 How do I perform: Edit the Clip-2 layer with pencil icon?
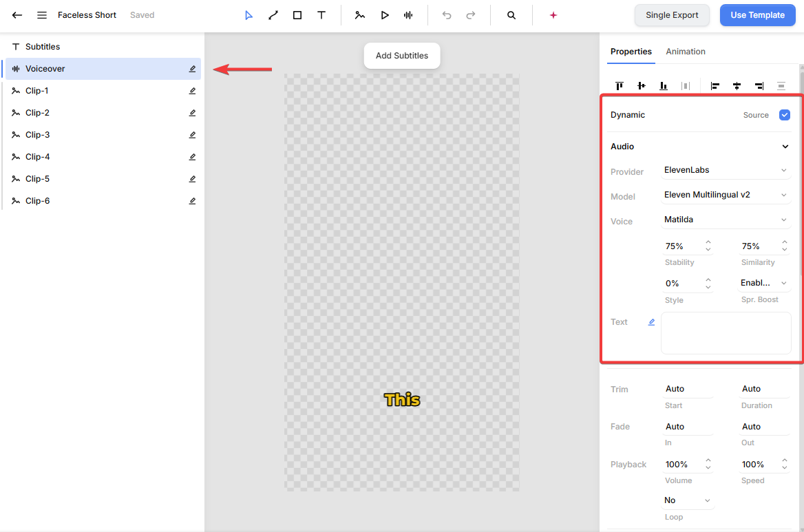coord(192,113)
